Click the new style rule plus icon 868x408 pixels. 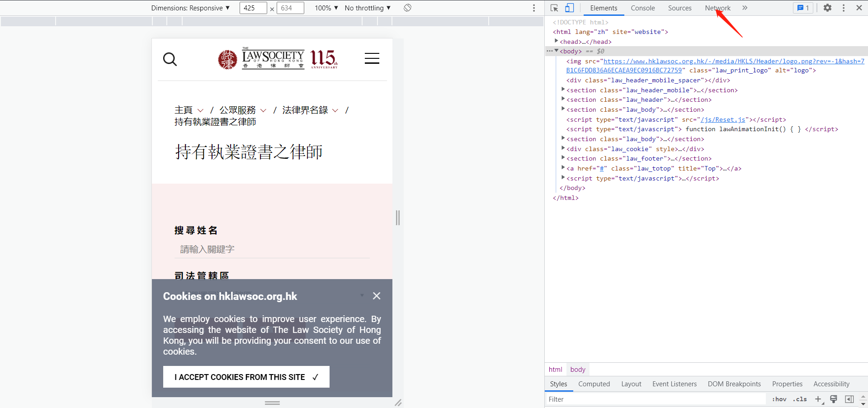click(x=818, y=399)
